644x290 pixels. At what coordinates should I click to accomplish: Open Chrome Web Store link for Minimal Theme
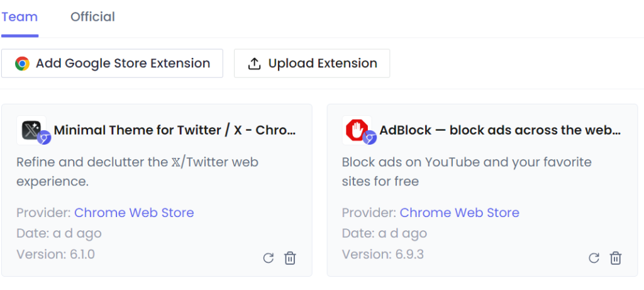134,213
